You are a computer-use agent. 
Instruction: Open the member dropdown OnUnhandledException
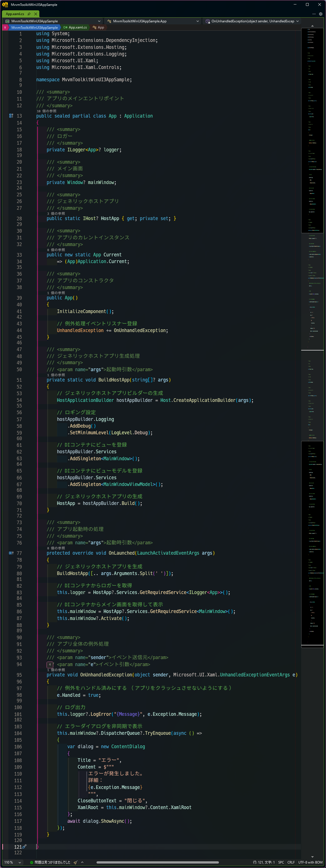[x=251, y=21]
